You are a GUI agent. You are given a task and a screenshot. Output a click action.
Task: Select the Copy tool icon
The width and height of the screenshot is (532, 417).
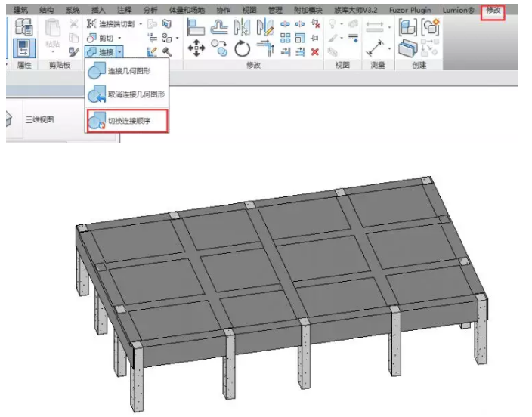220,49
